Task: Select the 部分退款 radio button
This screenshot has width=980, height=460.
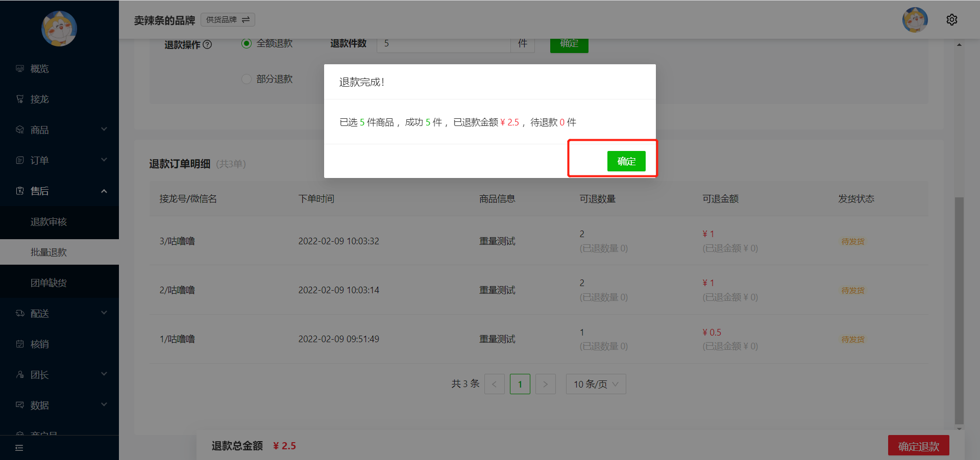Action: coord(247,79)
